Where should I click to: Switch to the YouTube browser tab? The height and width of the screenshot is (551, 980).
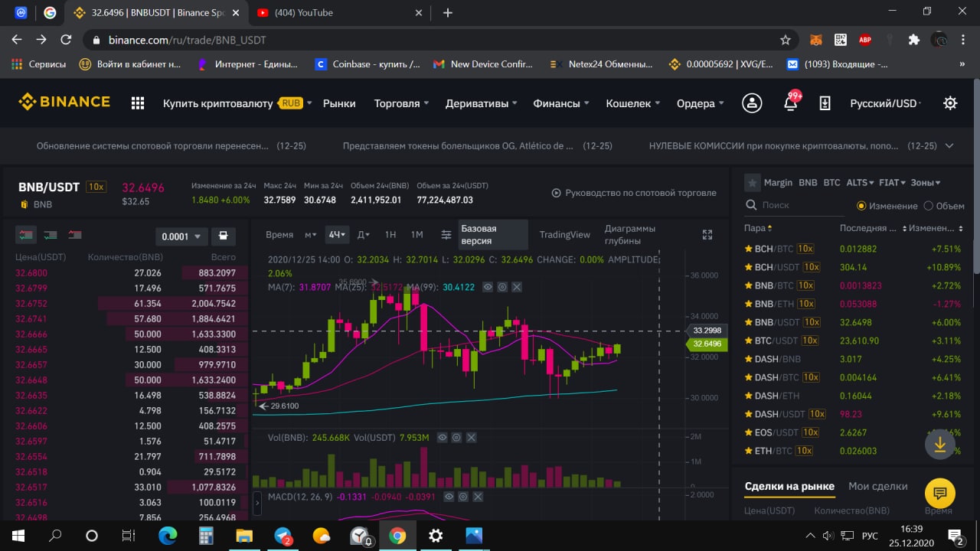[341, 13]
